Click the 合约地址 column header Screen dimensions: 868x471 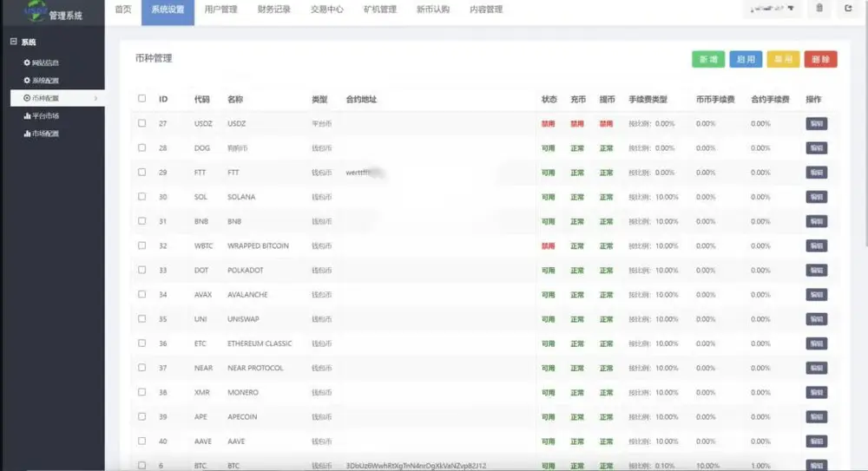(x=361, y=99)
